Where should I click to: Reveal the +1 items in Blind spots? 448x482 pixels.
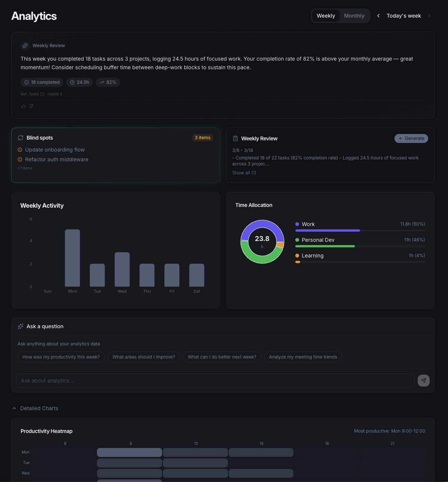[x=25, y=168]
